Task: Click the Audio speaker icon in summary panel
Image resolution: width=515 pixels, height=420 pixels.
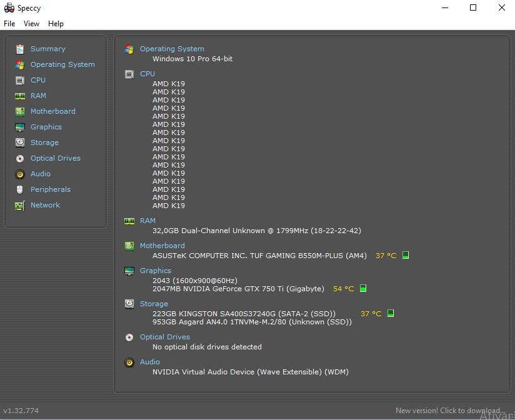Action: tap(129, 362)
